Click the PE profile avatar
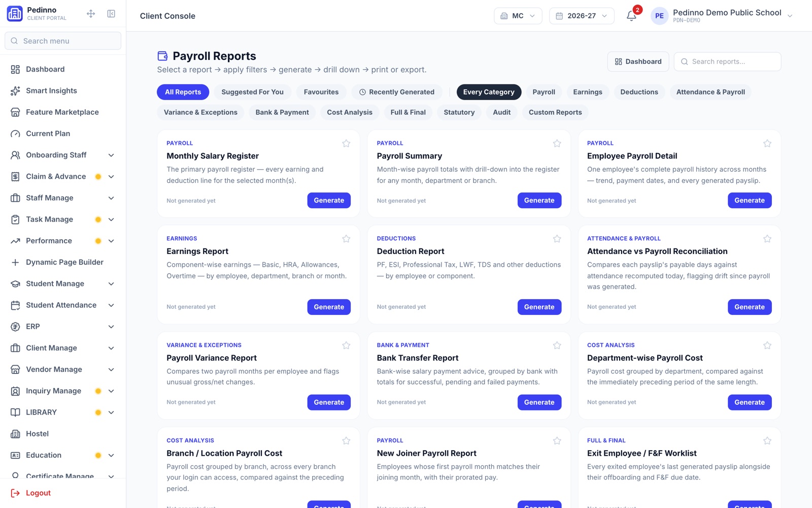The width and height of the screenshot is (812, 508). (x=659, y=16)
